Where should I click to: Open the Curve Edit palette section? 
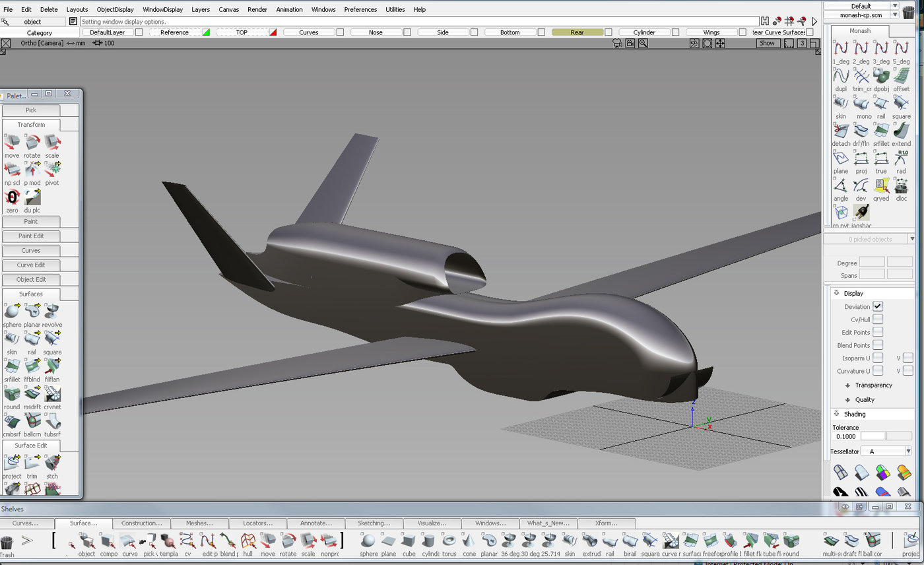[31, 265]
